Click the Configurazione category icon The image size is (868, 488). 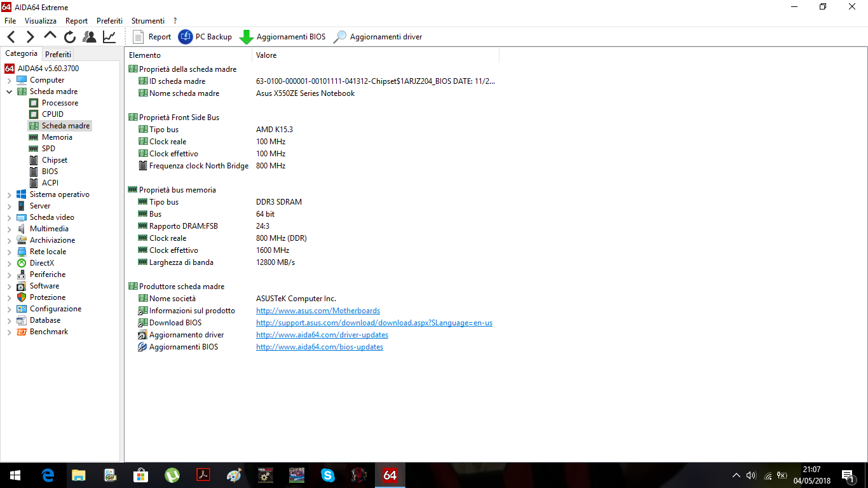(x=22, y=309)
